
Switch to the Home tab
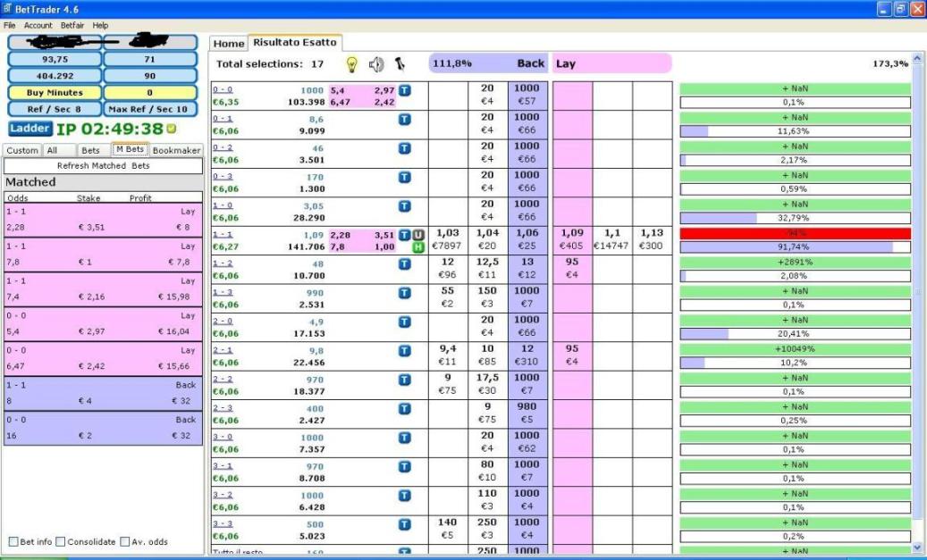[x=229, y=44]
